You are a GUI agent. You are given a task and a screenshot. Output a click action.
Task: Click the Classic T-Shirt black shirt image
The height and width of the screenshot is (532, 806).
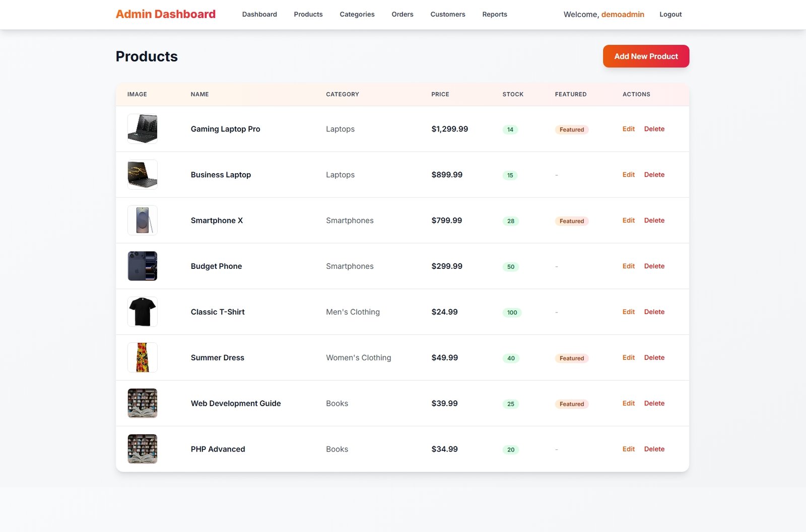[143, 312]
